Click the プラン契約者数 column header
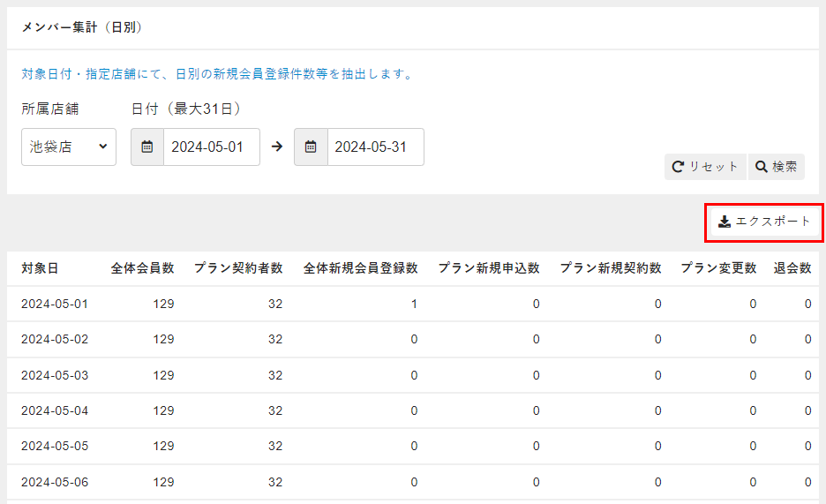 click(x=238, y=268)
